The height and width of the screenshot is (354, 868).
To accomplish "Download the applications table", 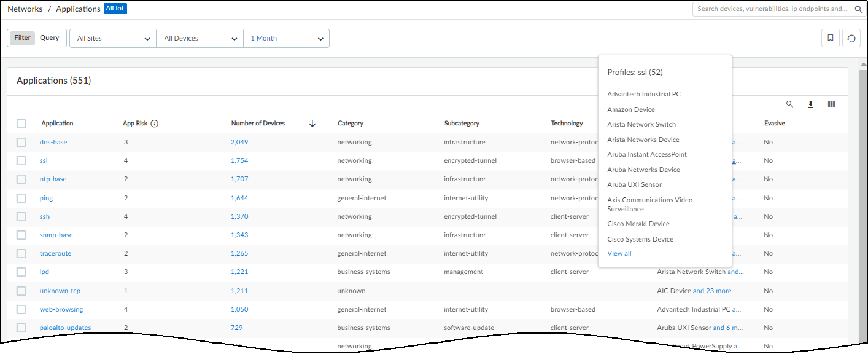I will pyautogui.click(x=810, y=104).
